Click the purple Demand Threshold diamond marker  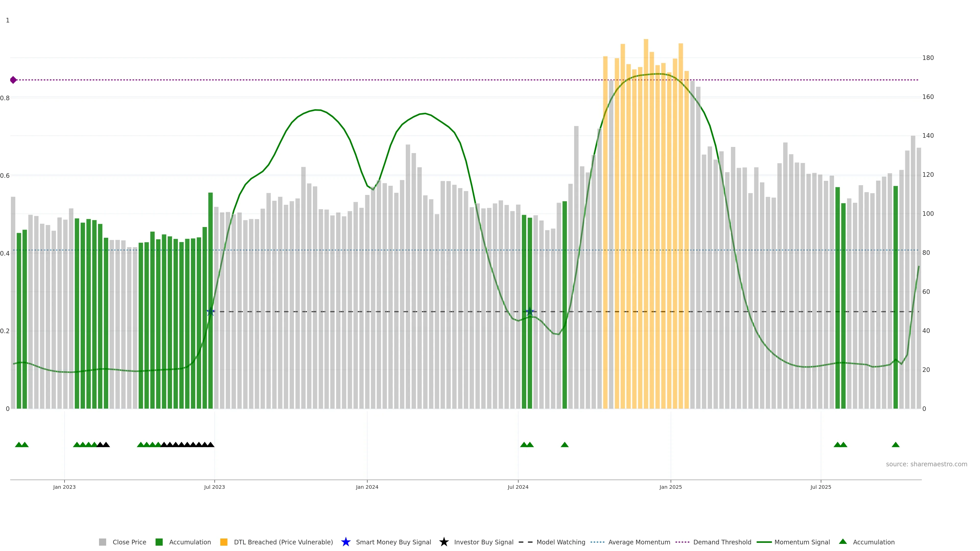tap(13, 80)
